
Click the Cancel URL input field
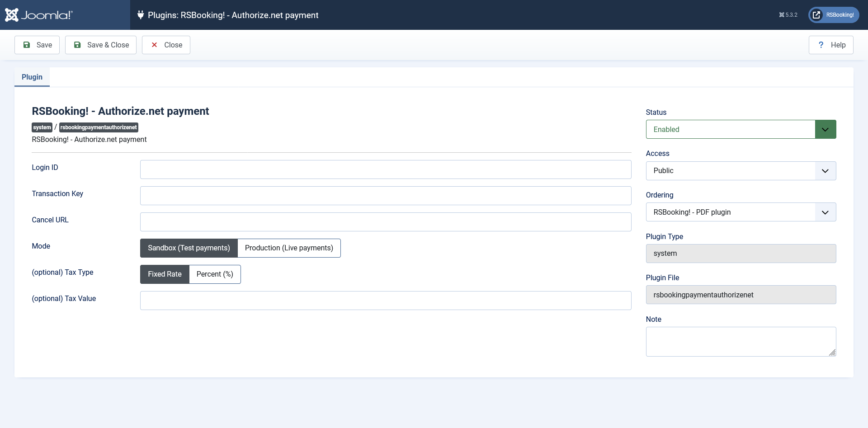(386, 222)
